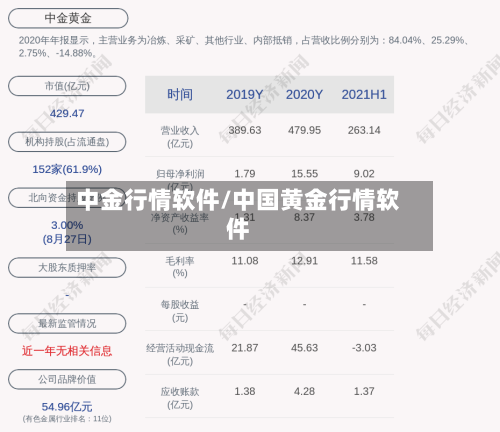
Task: Select red text 近一年无相关信息
Action: pyautogui.click(x=67, y=351)
